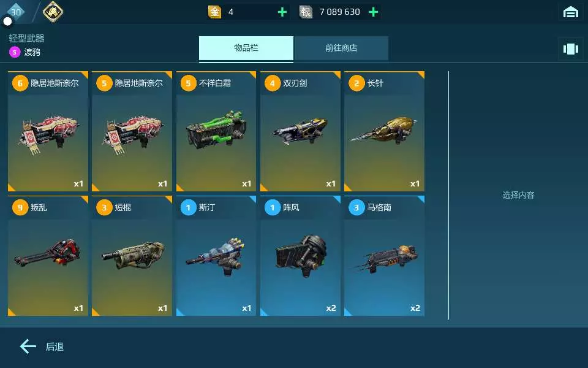Select level 6 隐居地斯奈尔 weapon card
This screenshot has width=588, height=368.
pos(48,131)
